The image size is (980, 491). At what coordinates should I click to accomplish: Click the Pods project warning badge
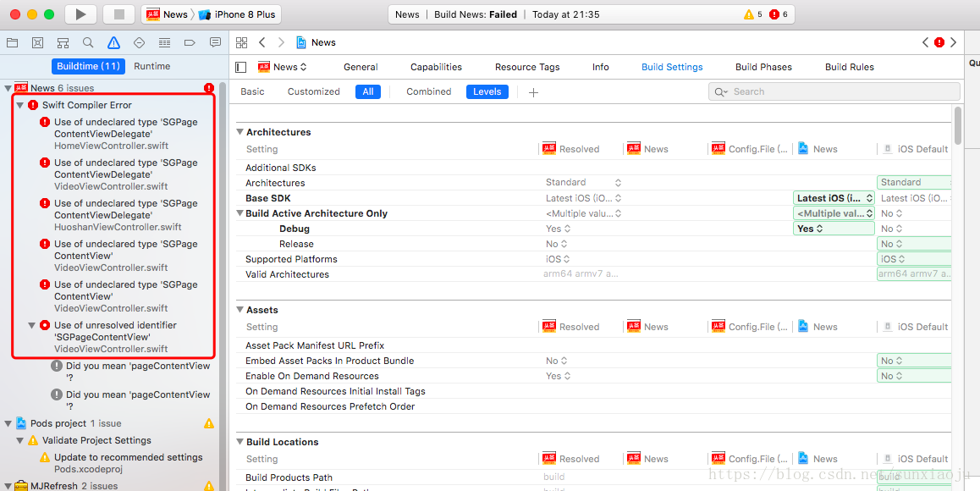pos(209,423)
